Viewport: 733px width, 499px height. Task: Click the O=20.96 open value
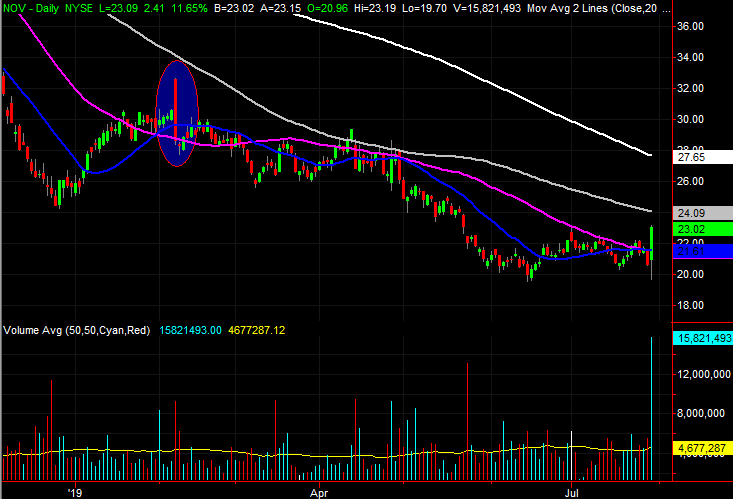[x=328, y=8]
